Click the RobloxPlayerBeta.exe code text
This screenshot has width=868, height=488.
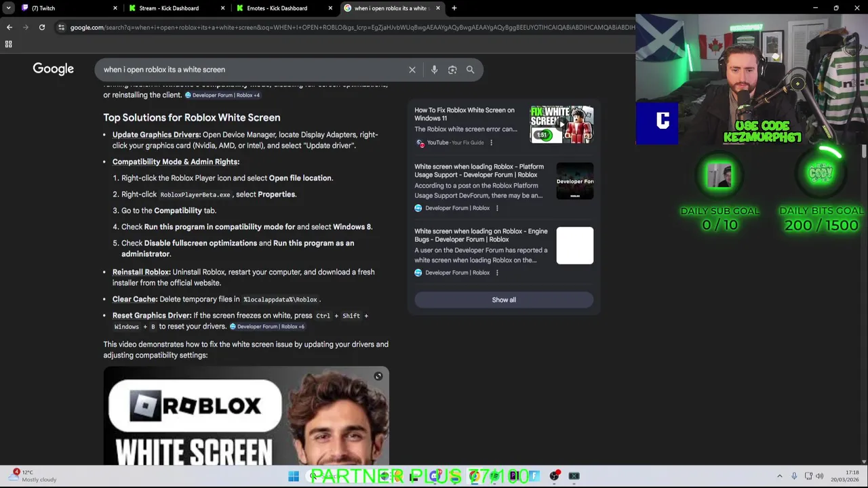pos(195,195)
